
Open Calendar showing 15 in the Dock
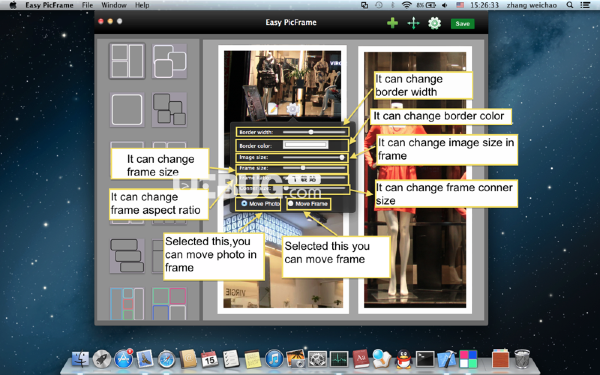209,359
